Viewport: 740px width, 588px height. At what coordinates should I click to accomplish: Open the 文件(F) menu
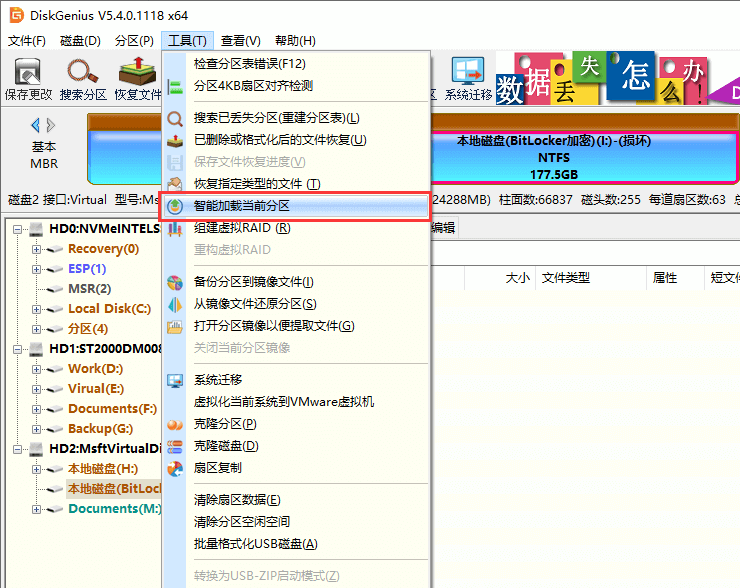pyautogui.click(x=27, y=41)
